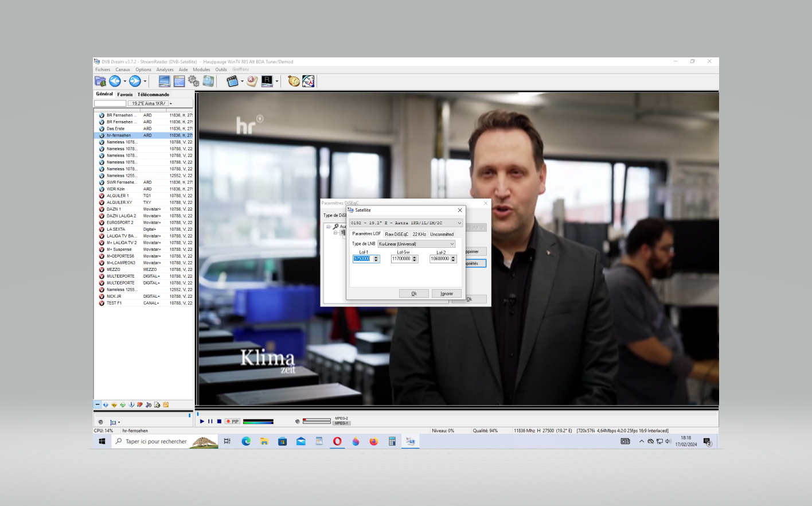The height and width of the screenshot is (506, 812).
Task: Open the Analyses menu
Action: point(165,69)
